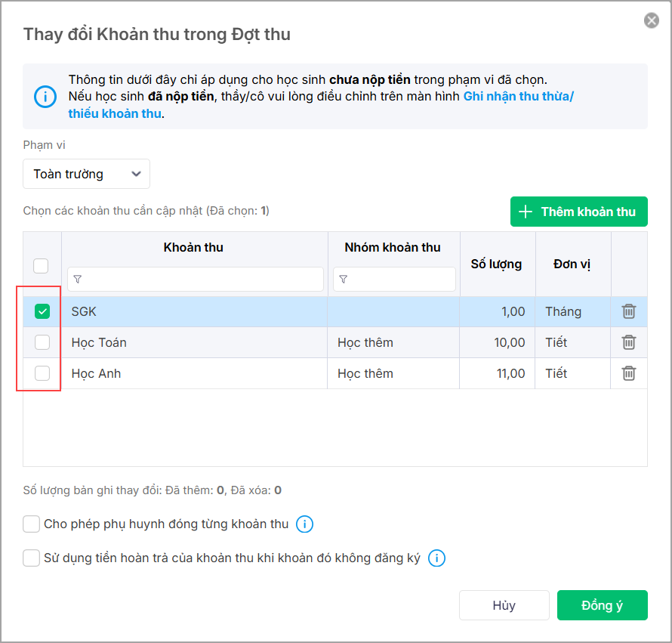Tick the Học Anh row checkbox
Screen dimensions: 672x643
pyautogui.click(x=42, y=373)
